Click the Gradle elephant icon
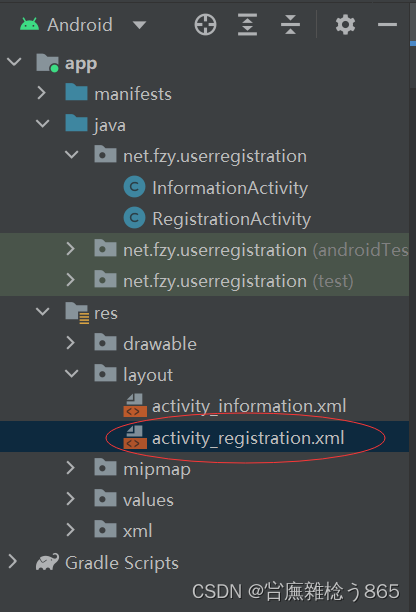 [47, 562]
